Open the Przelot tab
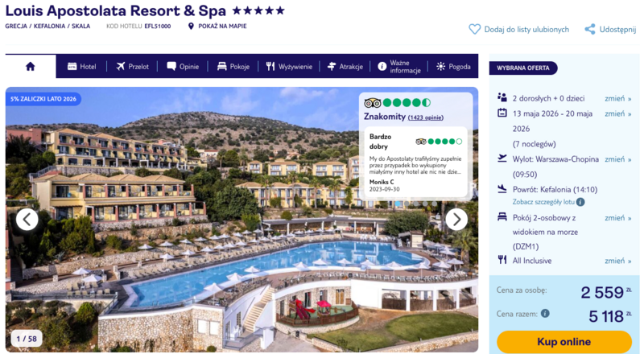This screenshot has width=644, height=354. [x=132, y=67]
